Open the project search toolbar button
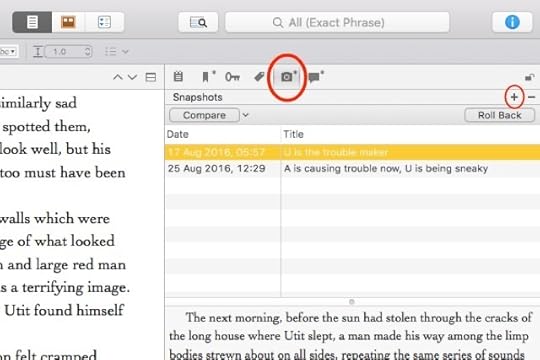540x360 pixels. click(198, 23)
